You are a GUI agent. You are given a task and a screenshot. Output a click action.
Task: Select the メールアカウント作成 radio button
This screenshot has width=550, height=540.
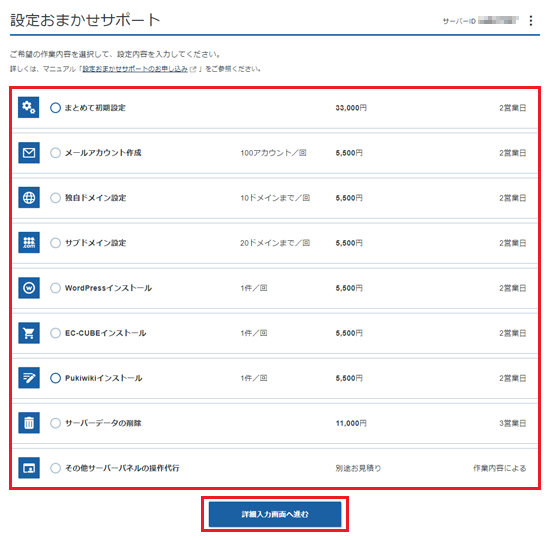point(55,153)
